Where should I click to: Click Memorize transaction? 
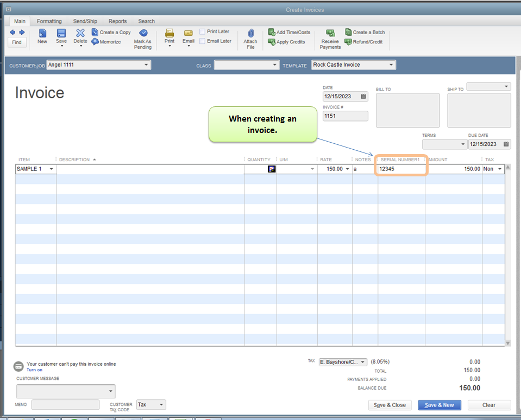pos(106,42)
